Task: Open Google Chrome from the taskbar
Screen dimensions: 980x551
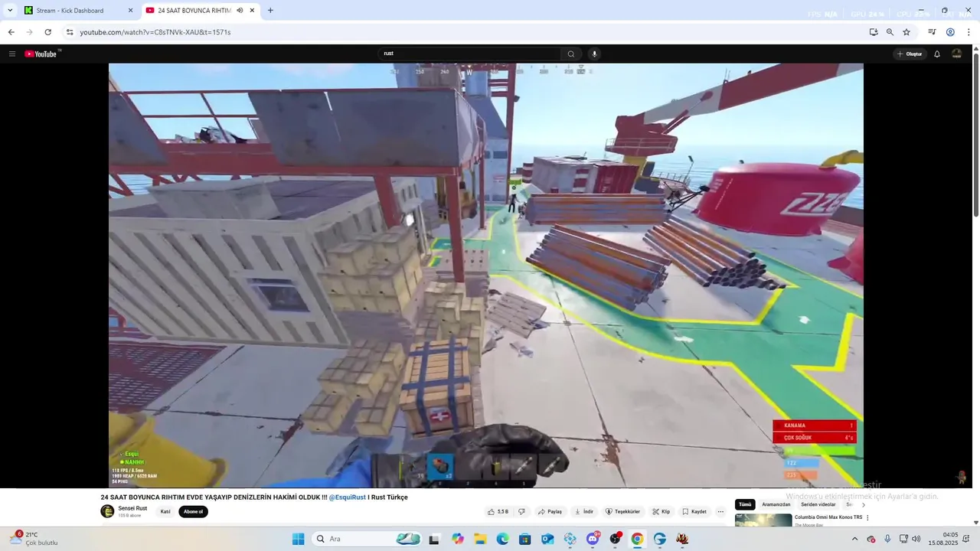Action: click(x=637, y=539)
